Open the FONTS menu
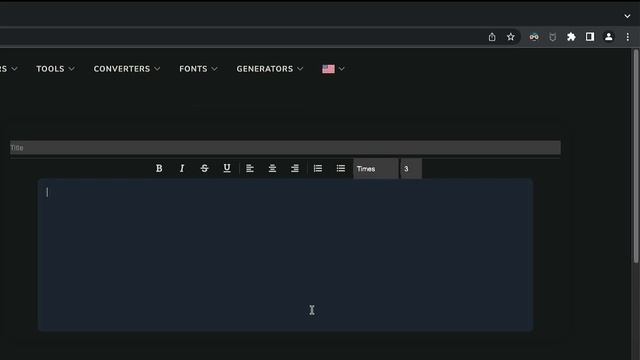640x360 pixels. click(198, 69)
